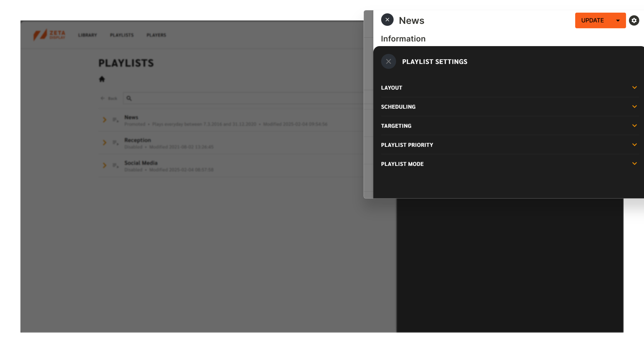Screen dimensions: 644x353
Task: Open the settings gear icon next to Update
Action: coord(634,20)
